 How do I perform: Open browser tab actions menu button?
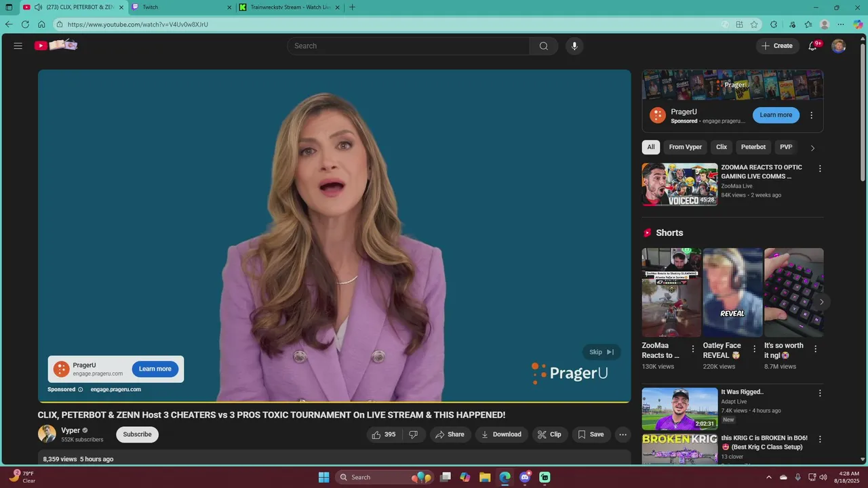9,7
